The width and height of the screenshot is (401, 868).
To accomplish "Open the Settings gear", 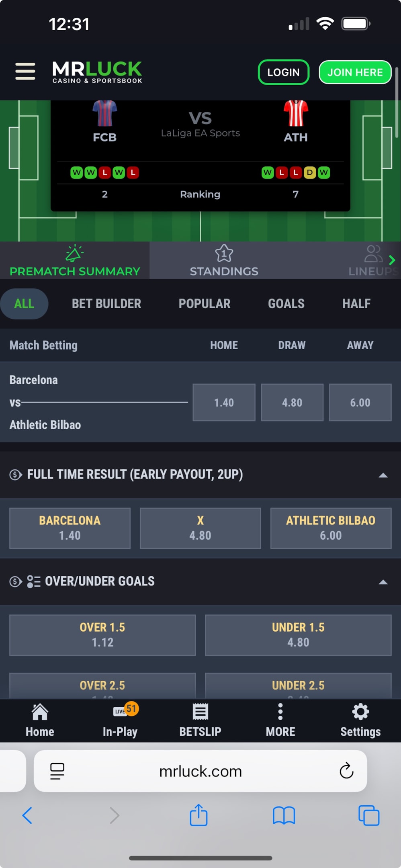I will coord(360,720).
